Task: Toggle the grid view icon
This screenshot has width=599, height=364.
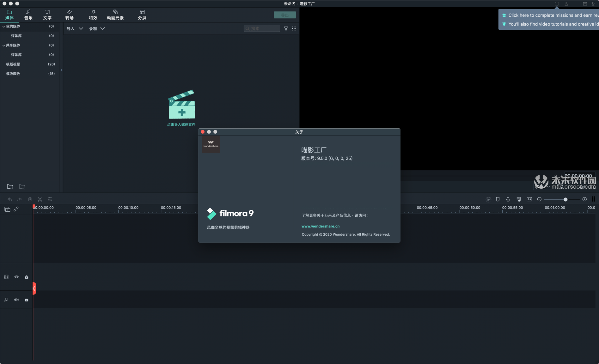Action: 294,28
